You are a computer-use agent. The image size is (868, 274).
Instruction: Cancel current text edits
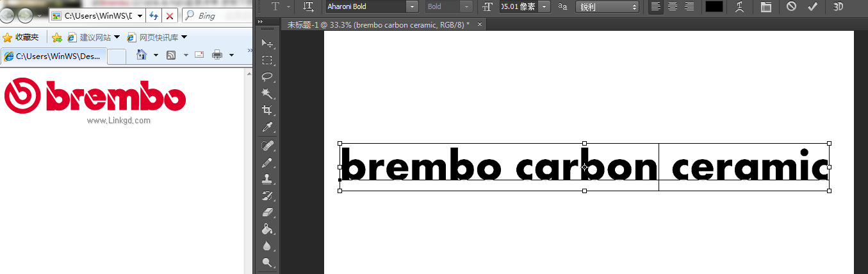791,6
